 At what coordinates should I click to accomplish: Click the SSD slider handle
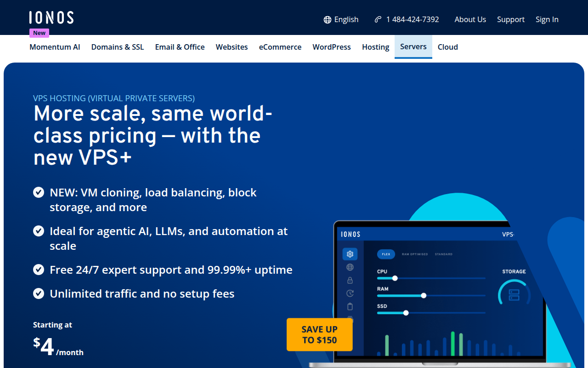406,313
